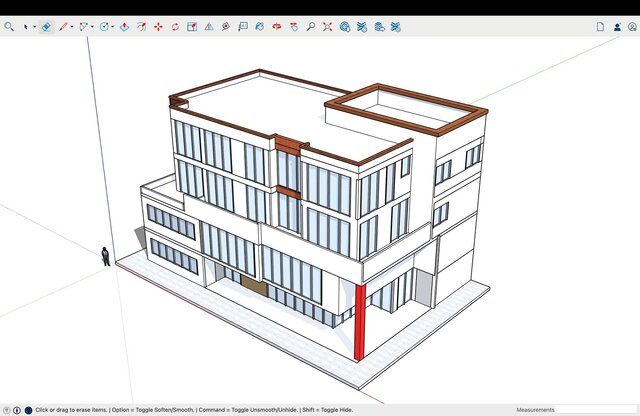Activate the Push/Pull tool
The width and height of the screenshot is (640, 416).
click(124, 27)
